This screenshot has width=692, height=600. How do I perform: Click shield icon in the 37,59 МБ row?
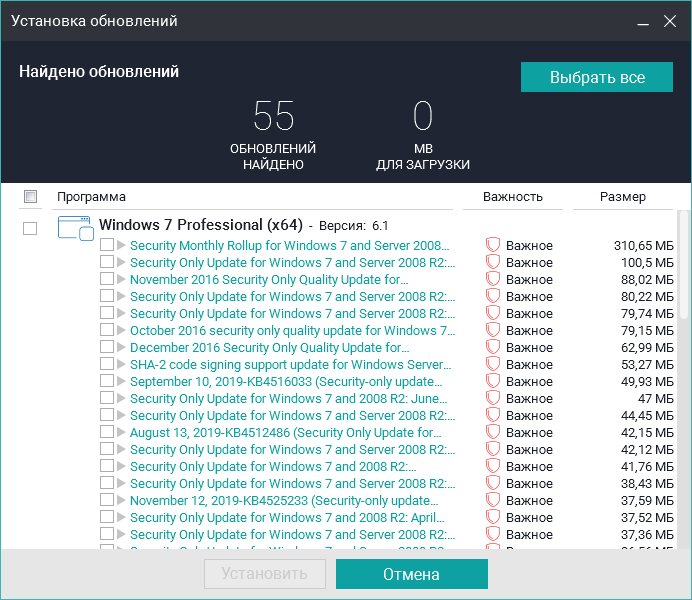tap(493, 500)
